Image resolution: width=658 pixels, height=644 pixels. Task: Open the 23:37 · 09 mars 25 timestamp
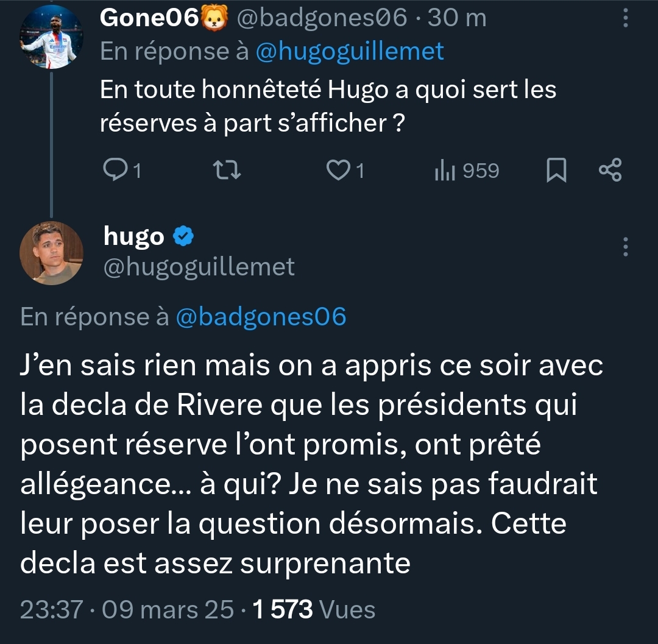pyautogui.click(x=127, y=609)
